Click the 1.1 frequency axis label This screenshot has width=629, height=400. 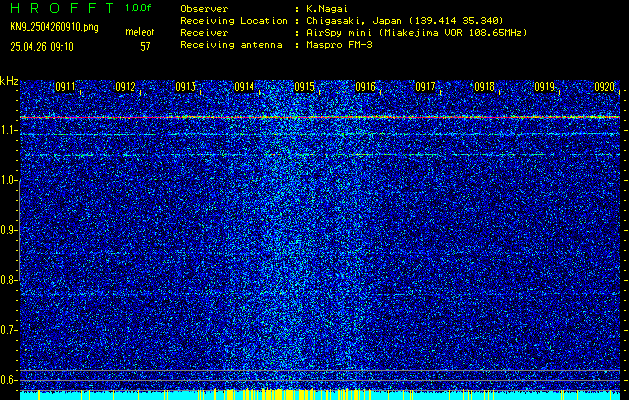8,130
